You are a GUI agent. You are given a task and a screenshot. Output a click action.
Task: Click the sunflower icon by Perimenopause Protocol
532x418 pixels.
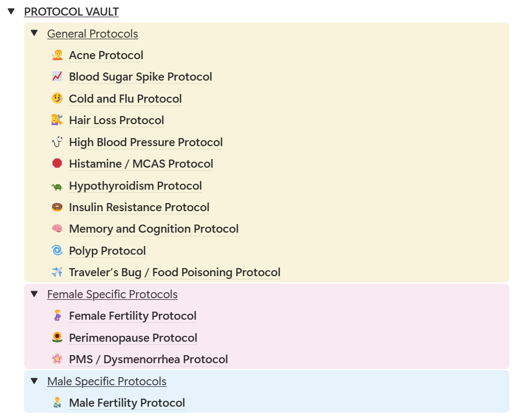57,337
